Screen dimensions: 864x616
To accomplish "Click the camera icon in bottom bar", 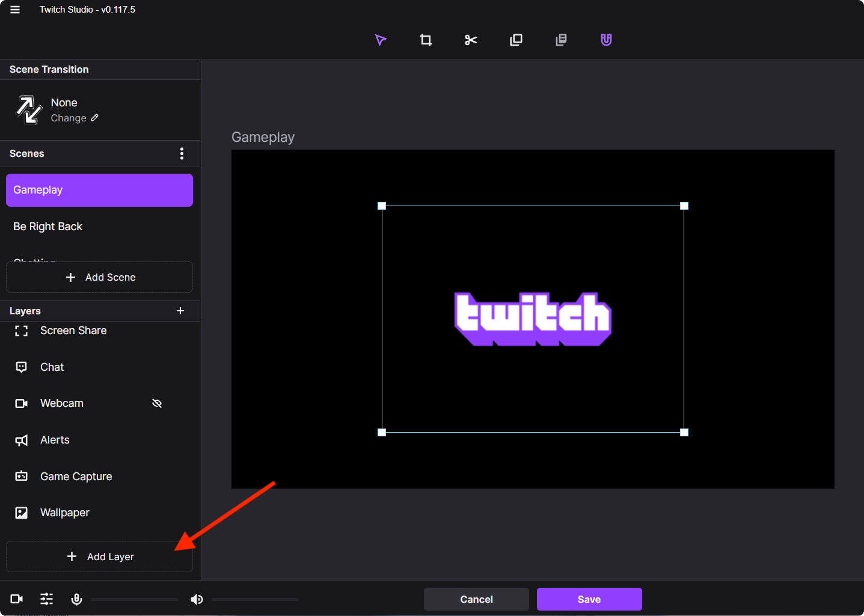I will coord(17,599).
